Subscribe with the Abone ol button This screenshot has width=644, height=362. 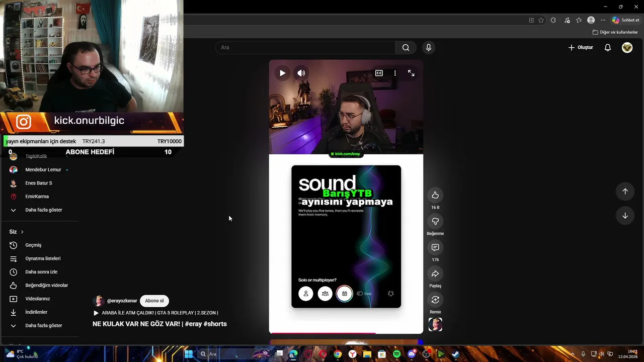(154, 301)
